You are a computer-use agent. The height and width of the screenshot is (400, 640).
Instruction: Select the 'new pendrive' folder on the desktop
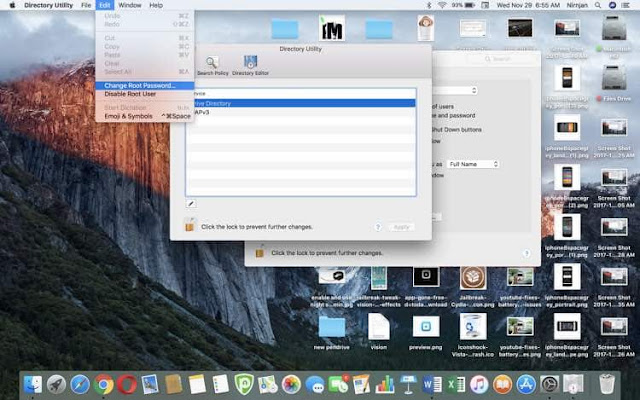[331, 331]
